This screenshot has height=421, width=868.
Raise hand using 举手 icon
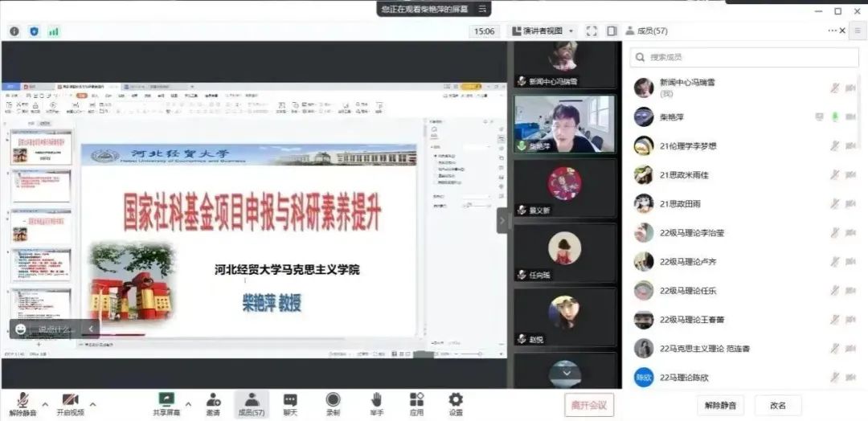(376, 399)
